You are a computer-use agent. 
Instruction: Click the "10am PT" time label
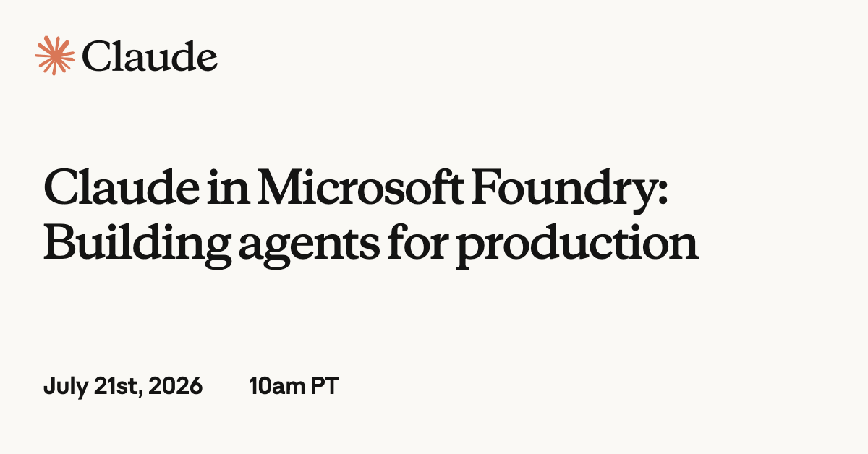293,387
